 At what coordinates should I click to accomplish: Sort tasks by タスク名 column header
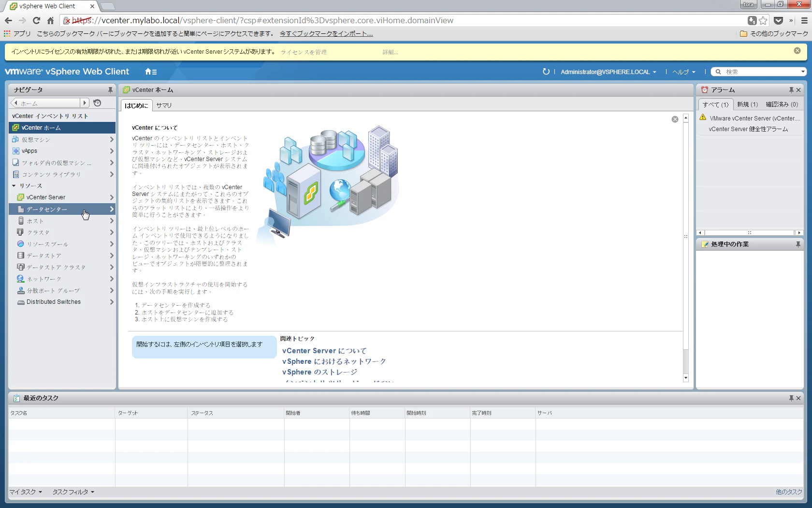(x=62, y=413)
